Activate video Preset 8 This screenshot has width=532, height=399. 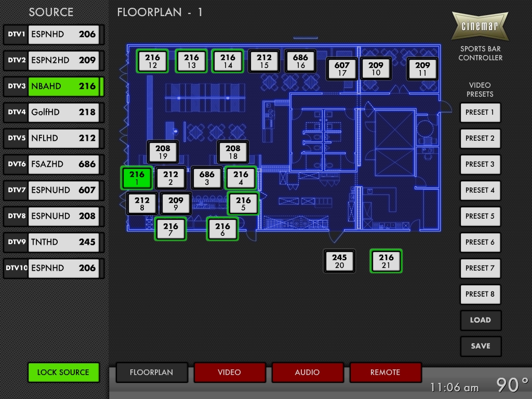click(480, 294)
